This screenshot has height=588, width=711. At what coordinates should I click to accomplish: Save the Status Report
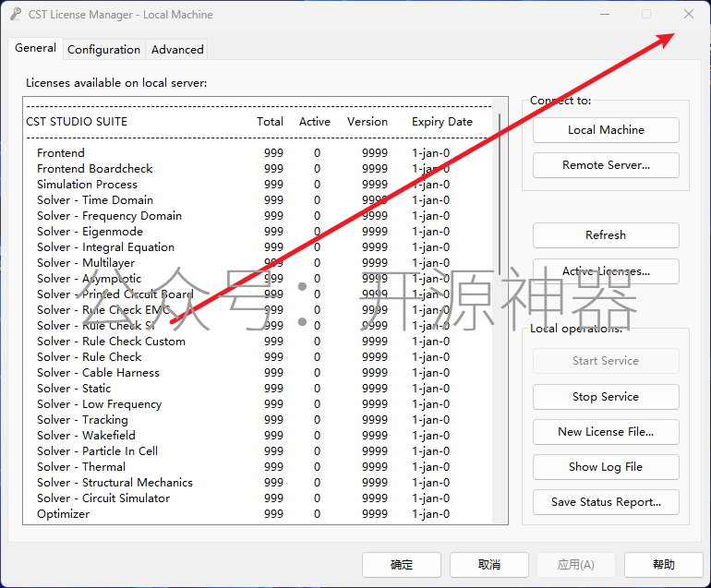tap(606, 502)
